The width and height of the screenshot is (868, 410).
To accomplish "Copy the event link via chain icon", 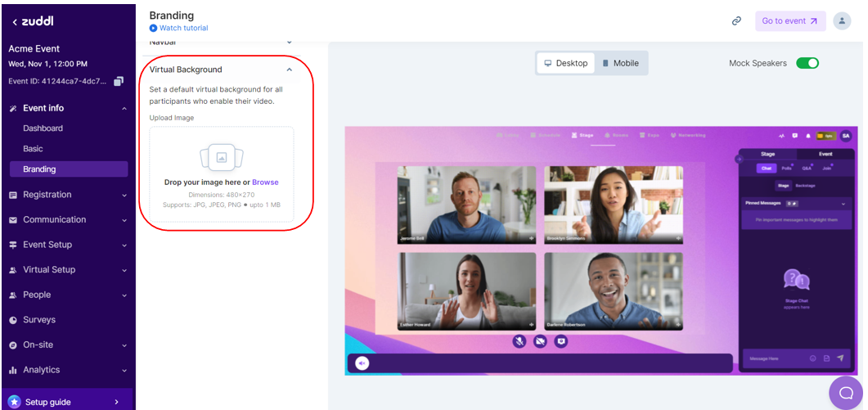I will (736, 21).
